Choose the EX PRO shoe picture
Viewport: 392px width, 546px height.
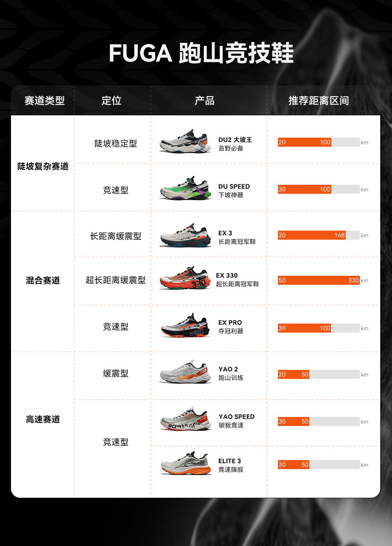186,325
